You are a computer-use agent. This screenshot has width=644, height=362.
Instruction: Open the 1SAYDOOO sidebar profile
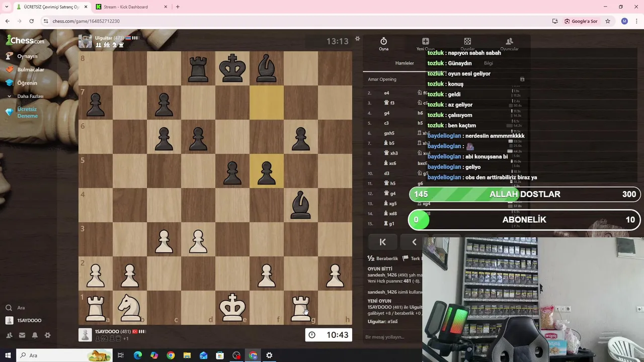coord(29,320)
